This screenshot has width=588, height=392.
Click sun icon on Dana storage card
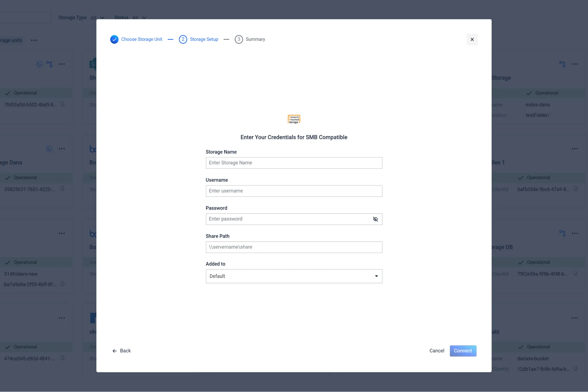49,149
